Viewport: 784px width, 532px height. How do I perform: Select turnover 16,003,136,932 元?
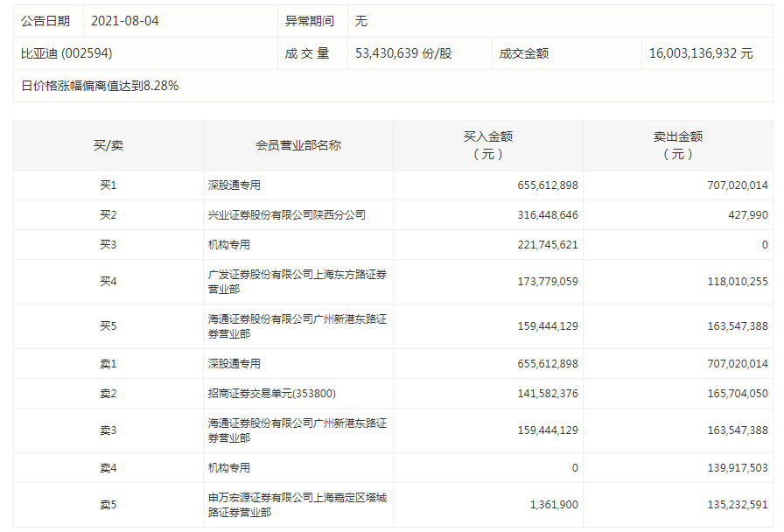coord(701,53)
